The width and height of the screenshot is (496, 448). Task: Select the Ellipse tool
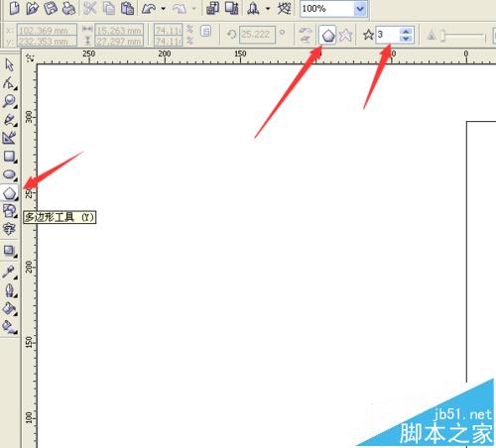pos(10,174)
